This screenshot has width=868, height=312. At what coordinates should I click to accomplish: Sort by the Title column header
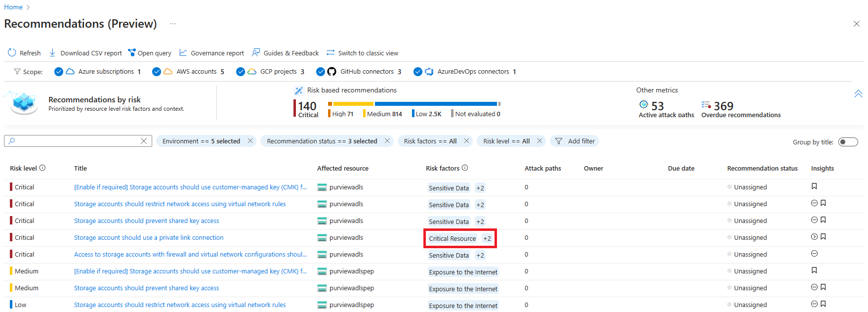click(x=81, y=168)
